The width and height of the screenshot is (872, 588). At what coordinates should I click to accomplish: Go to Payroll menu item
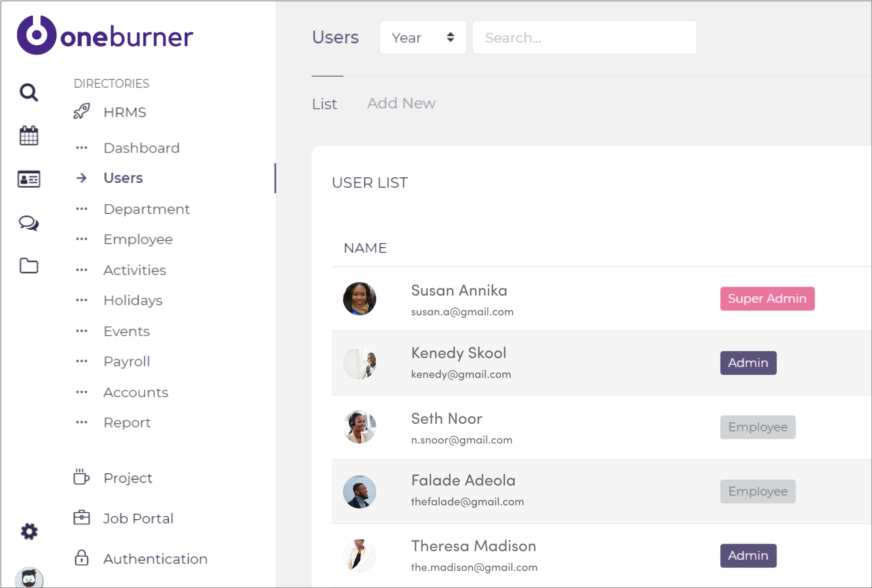127,361
